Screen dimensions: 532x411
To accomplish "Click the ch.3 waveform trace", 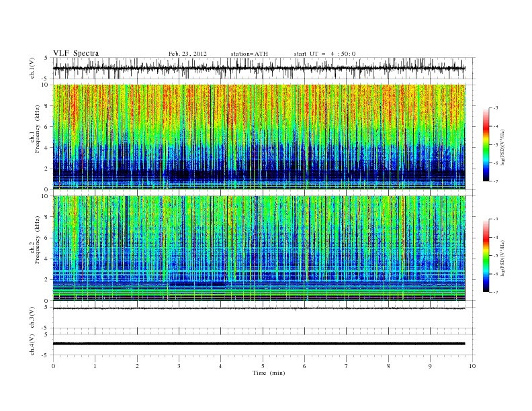I will click(x=259, y=308).
